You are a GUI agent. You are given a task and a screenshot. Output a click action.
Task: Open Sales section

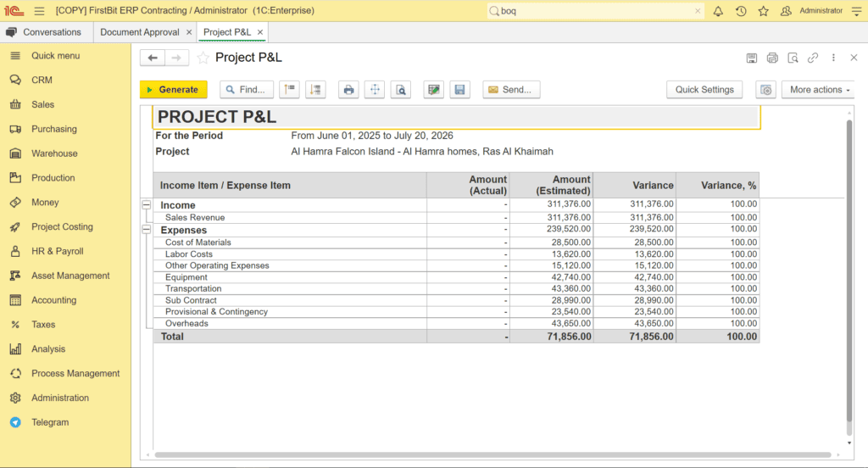(x=65, y=104)
